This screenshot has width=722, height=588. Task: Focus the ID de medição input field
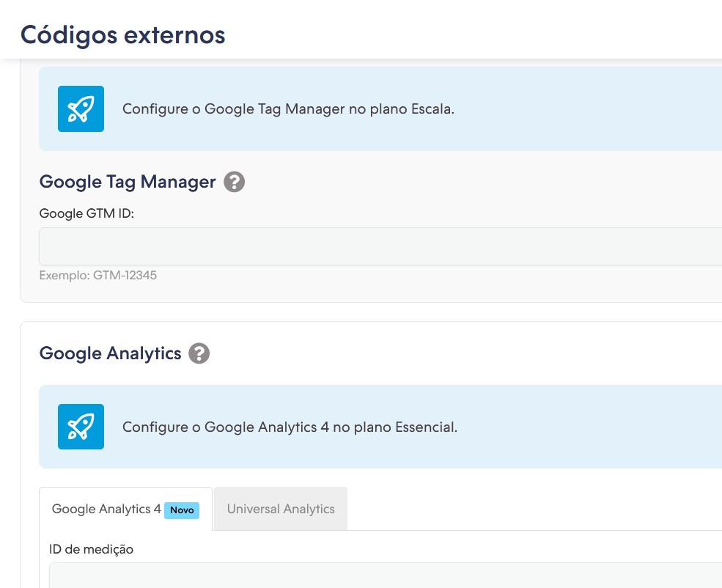point(386,575)
